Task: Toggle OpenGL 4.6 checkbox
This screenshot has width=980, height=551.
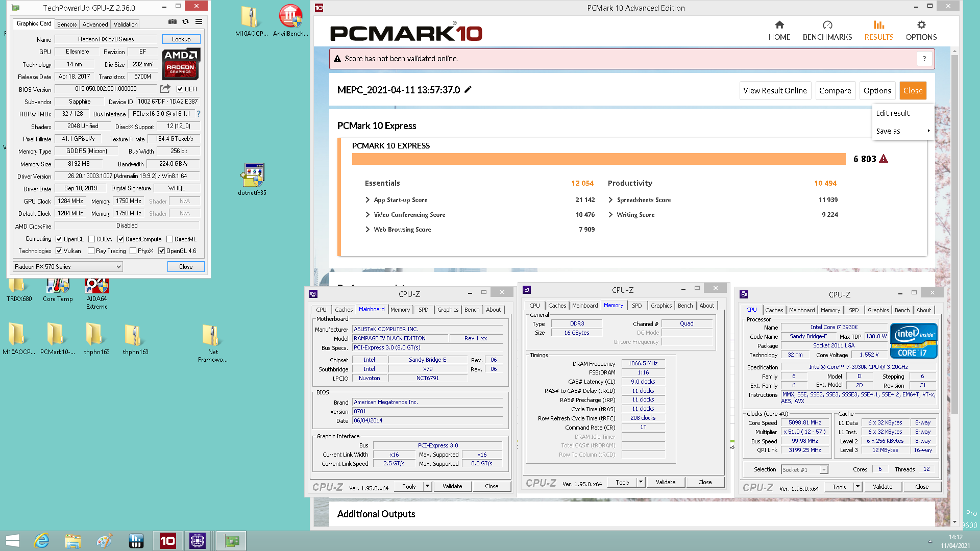Action: coord(161,251)
